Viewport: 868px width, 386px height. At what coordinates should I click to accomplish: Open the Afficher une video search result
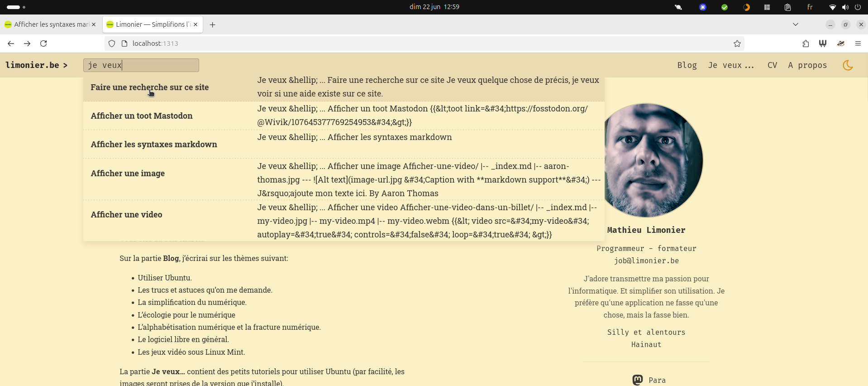(x=126, y=215)
